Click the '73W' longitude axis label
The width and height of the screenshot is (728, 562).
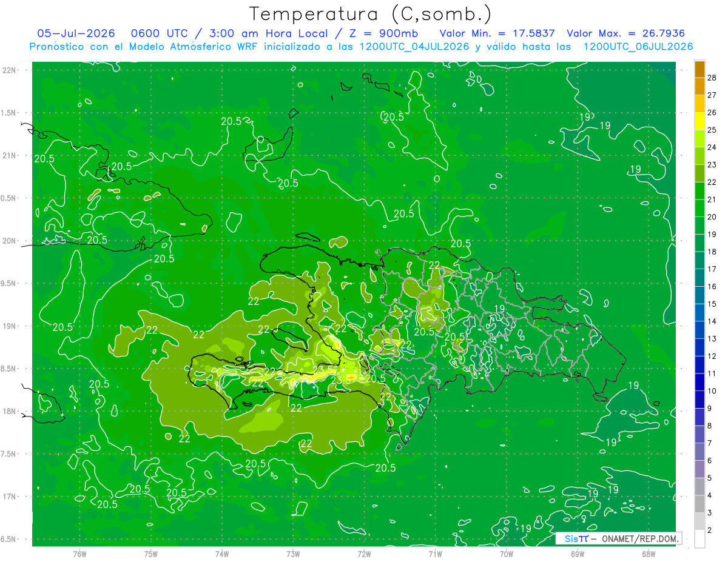point(293,554)
